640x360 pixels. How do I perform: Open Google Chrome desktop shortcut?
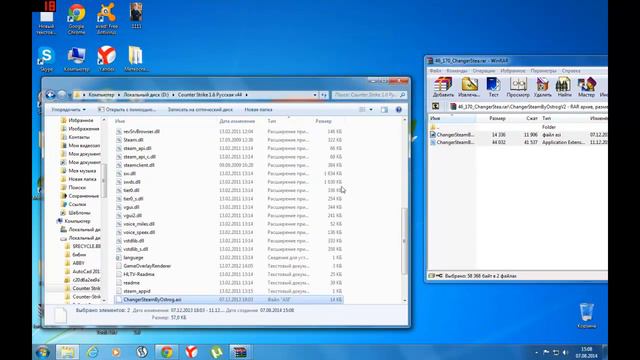pyautogui.click(x=77, y=18)
